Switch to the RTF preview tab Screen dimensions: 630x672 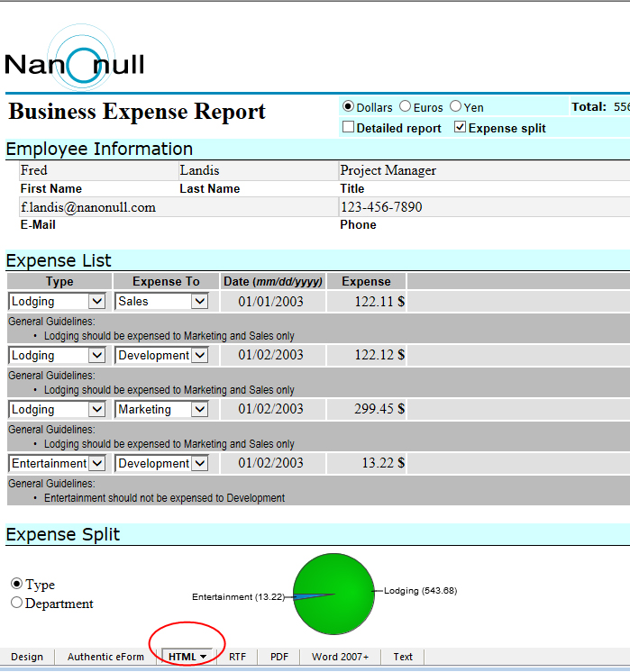pos(237,657)
